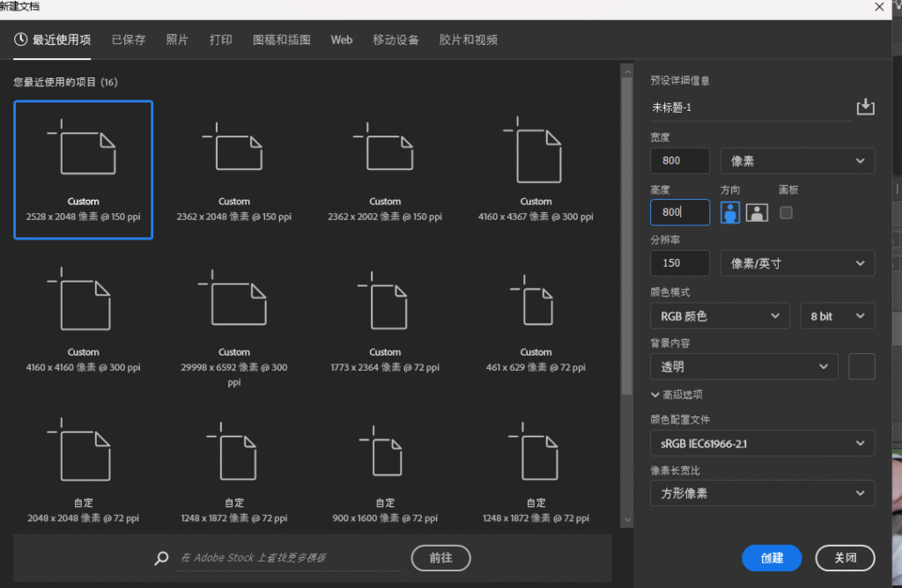
Task: Switch to the 胶片和视频 tab
Action: [x=469, y=40]
